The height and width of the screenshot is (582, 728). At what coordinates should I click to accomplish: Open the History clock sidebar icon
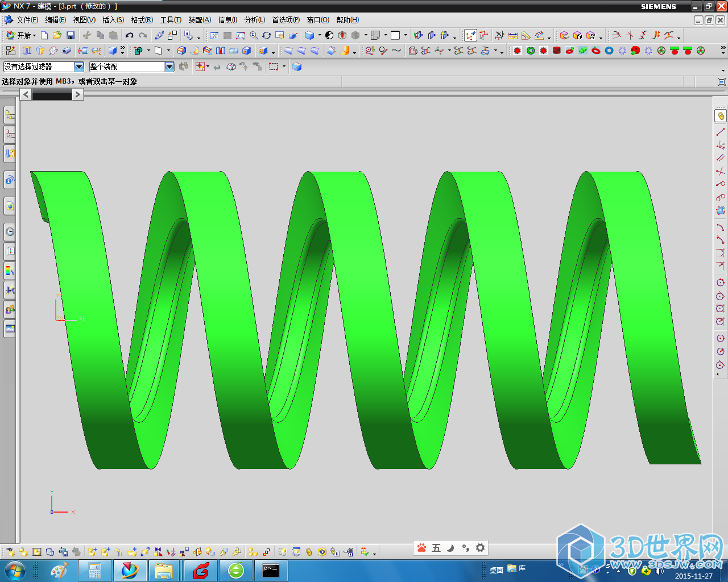click(10, 231)
